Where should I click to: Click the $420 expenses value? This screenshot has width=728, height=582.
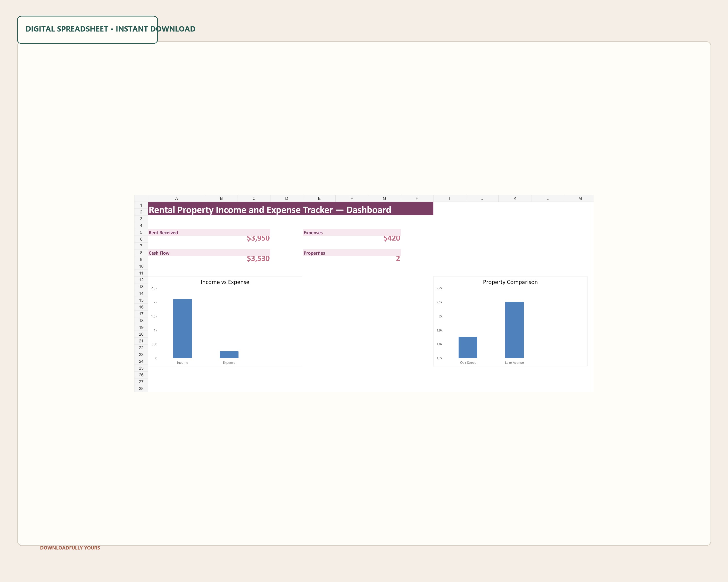[392, 238]
